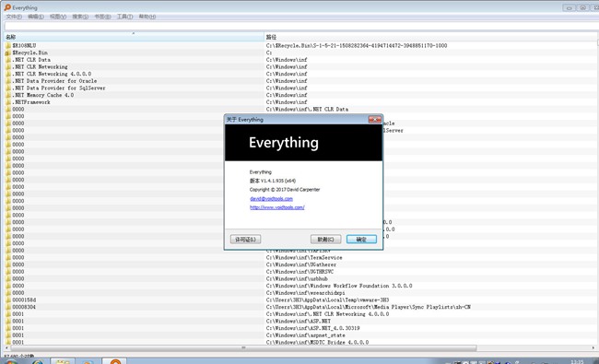Click folder icon of .NET Data Provider for SqlServer
This screenshot has width=599, height=364.
[x=8, y=88]
